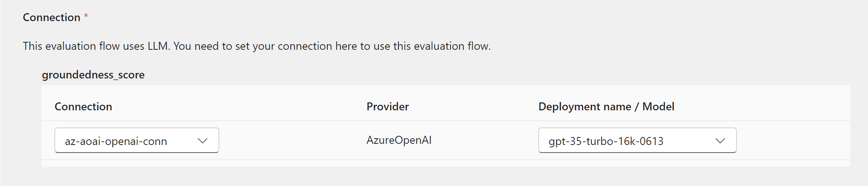Expand the az-aoai-openai-conn chevron arrow
The height and width of the screenshot is (186, 868).
point(203,141)
